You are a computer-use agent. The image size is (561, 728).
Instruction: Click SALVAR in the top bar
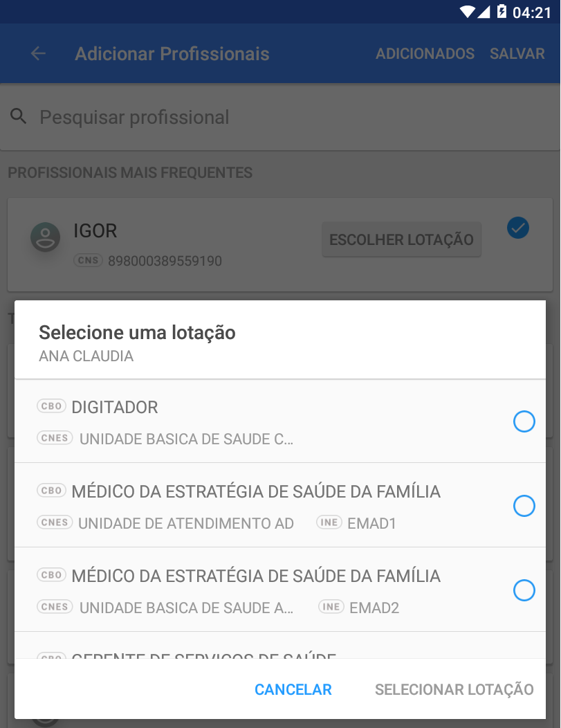(517, 54)
